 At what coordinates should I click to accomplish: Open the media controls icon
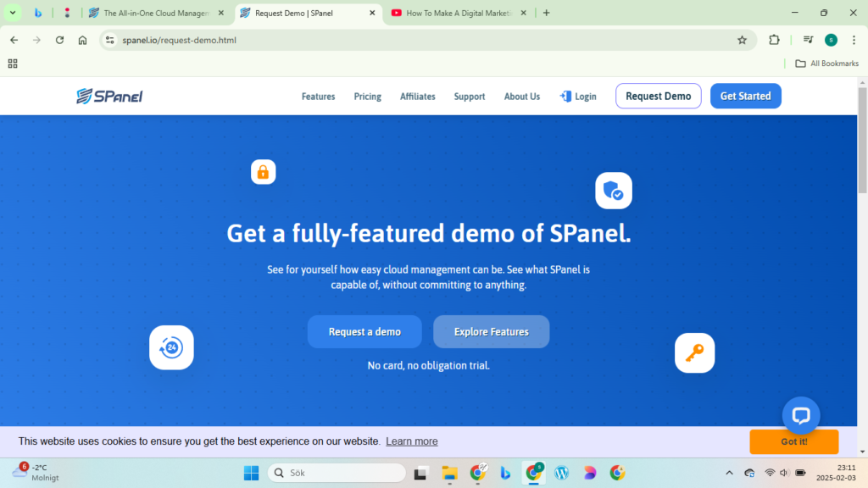pyautogui.click(x=808, y=40)
